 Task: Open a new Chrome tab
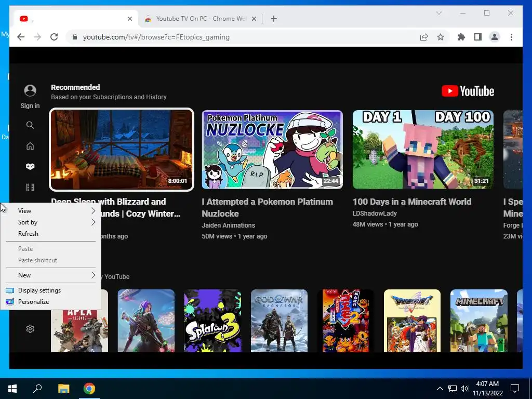274,19
